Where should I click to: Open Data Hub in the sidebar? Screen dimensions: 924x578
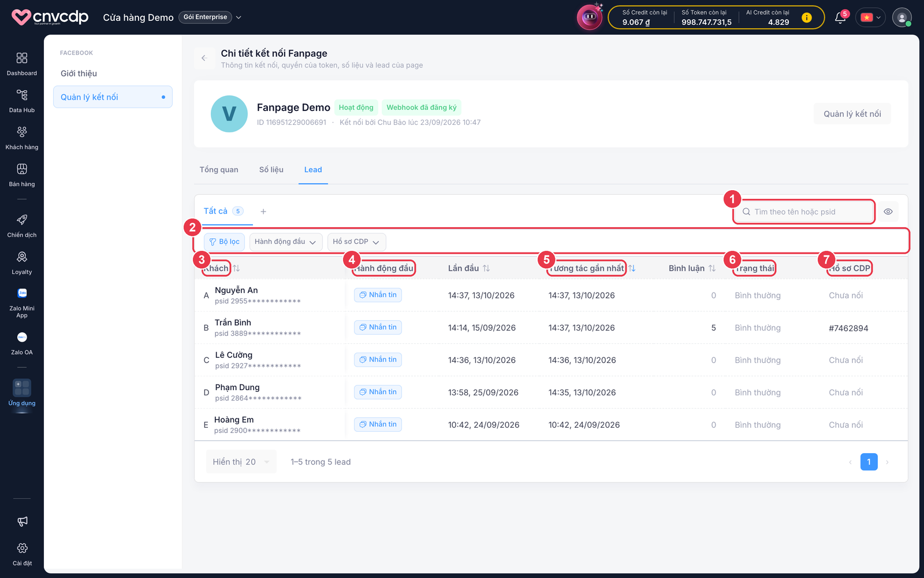tap(22, 101)
